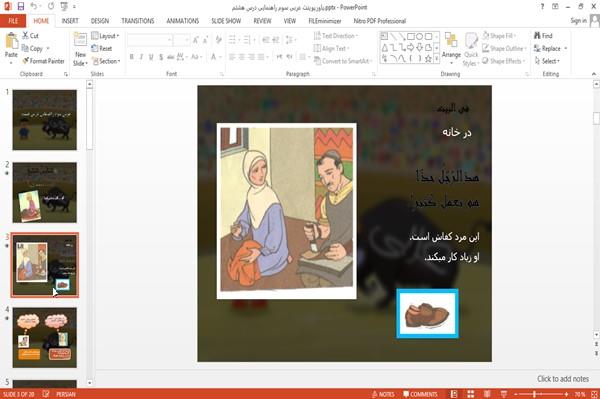Open Comments from status bar
The width and height of the screenshot is (600, 399).
420,394
